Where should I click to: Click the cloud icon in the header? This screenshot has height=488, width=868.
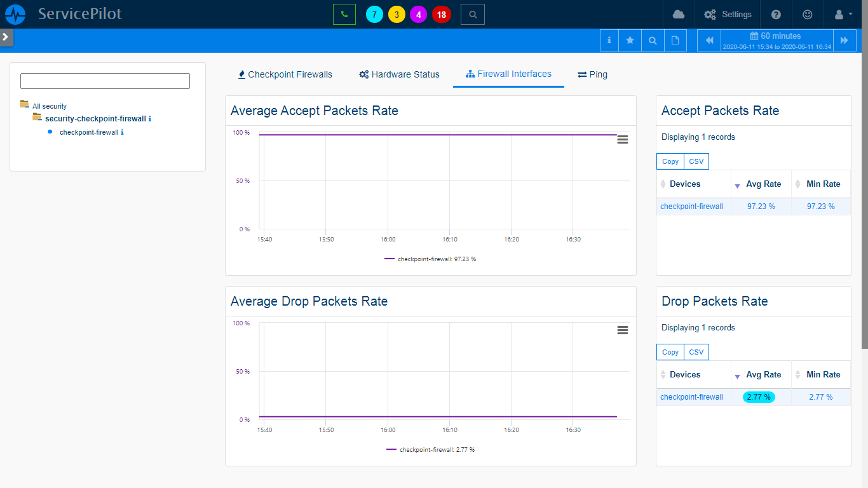(x=679, y=14)
